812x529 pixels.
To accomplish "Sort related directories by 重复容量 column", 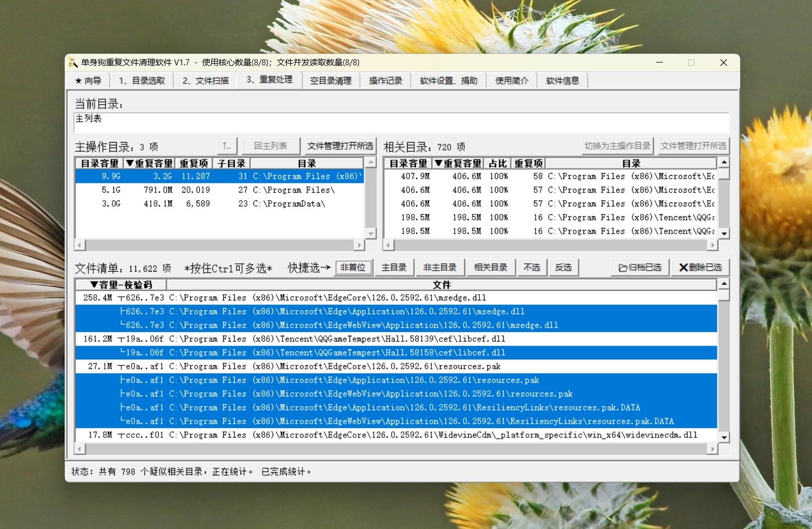I will (x=458, y=164).
